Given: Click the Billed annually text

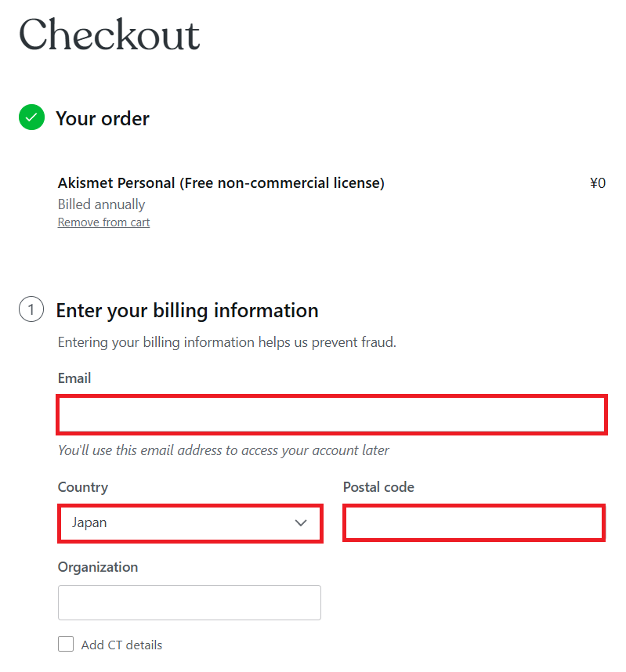Looking at the screenshot, I should pyautogui.click(x=102, y=204).
